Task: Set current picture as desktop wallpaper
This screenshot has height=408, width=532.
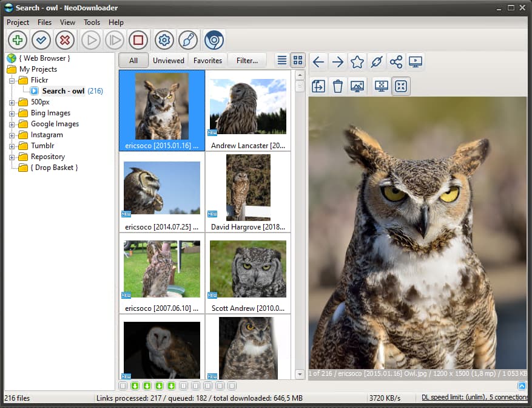Action: click(x=357, y=86)
